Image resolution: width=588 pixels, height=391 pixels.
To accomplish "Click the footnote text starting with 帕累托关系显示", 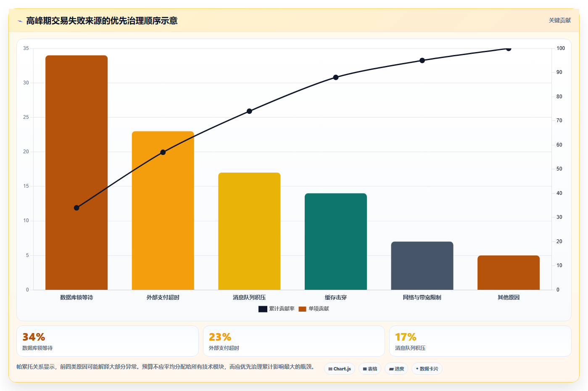I will 166,367.
